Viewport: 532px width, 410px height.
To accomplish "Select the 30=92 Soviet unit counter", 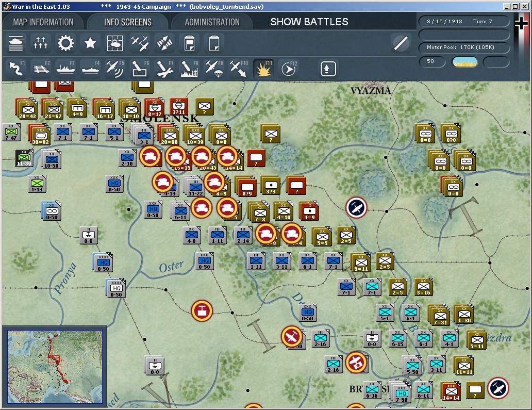I will (40, 135).
